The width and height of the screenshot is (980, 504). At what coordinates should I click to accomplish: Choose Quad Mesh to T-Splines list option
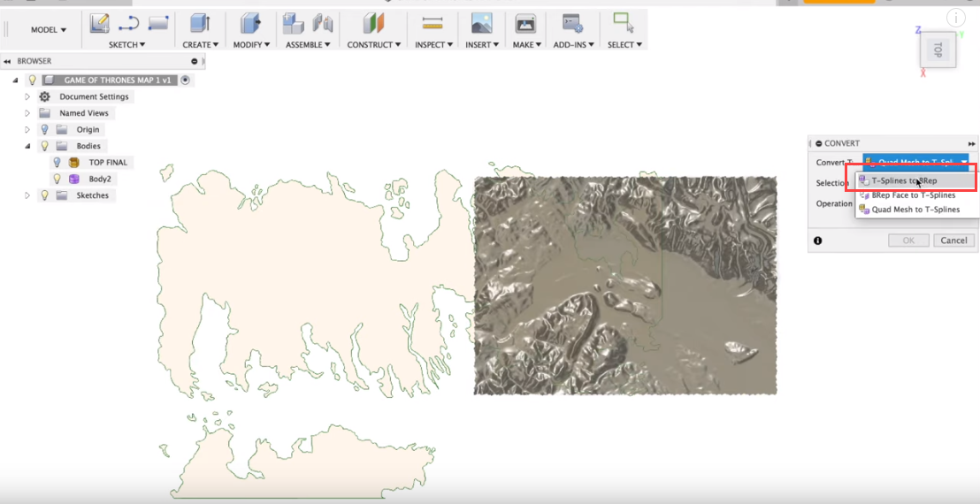point(915,210)
